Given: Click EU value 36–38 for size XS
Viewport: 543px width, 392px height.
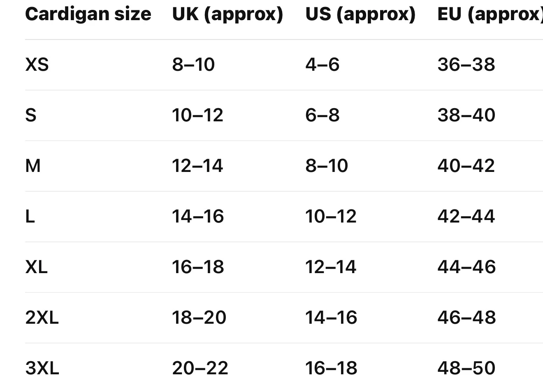Looking at the screenshot, I should point(466,65).
